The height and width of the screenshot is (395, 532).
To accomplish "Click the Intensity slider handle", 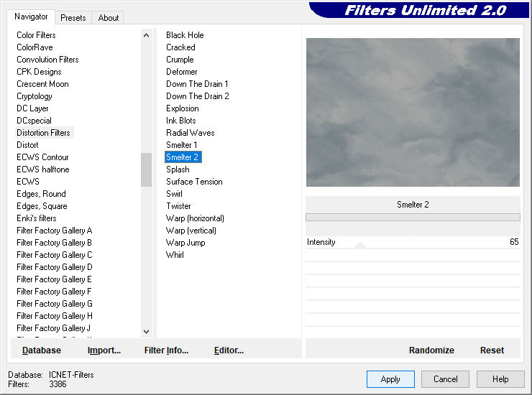I will (x=360, y=245).
